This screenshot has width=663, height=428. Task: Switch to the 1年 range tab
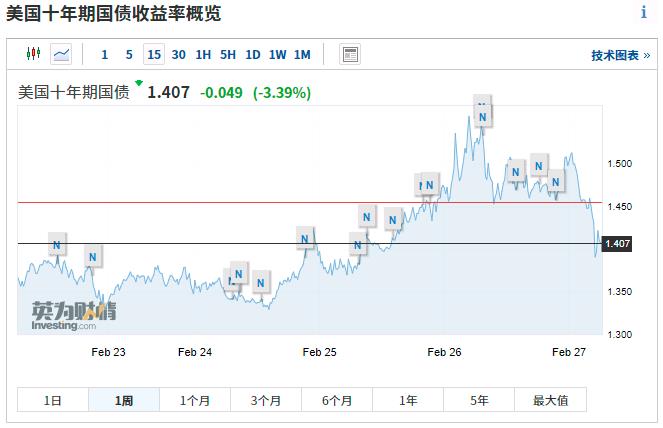[x=408, y=400]
